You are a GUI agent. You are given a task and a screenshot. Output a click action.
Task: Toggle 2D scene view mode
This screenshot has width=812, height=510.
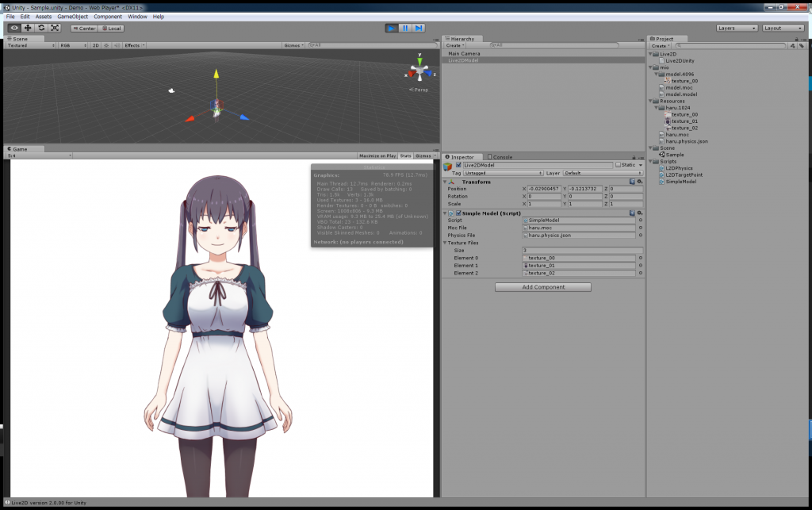[x=96, y=45]
